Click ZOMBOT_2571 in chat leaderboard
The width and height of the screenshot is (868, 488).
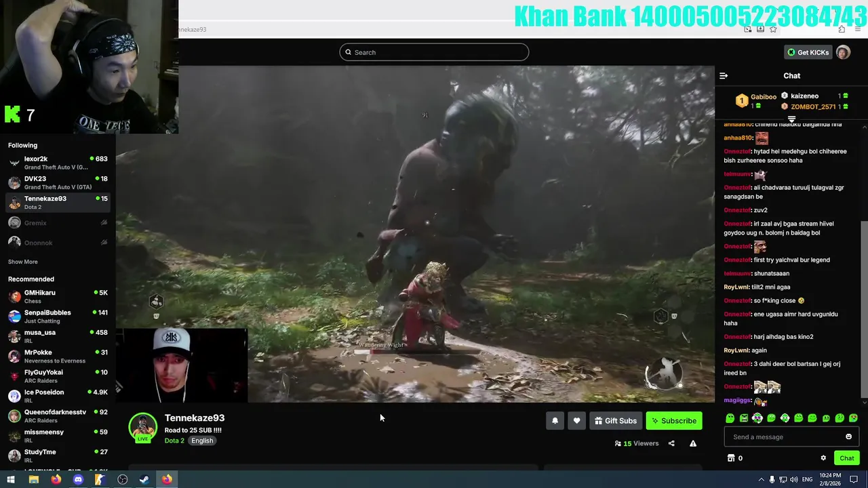[813, 107]
